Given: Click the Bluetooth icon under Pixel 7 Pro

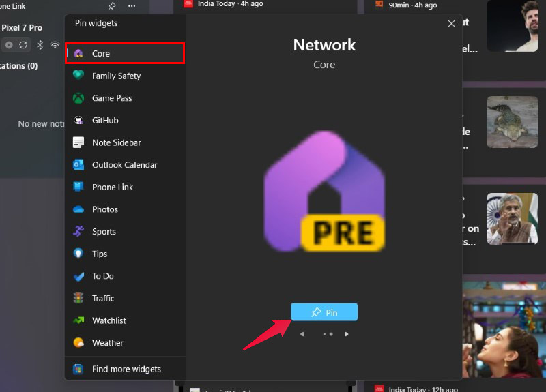Looking at the screenshot, I should point(40,45).
